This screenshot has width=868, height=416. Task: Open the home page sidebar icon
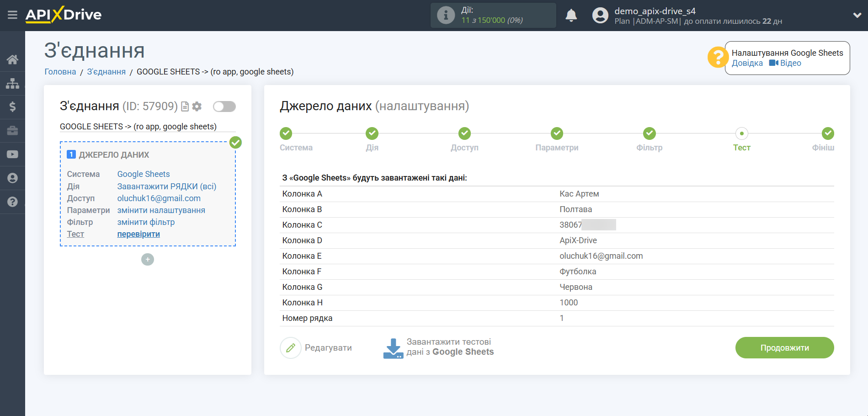[12, 59]
